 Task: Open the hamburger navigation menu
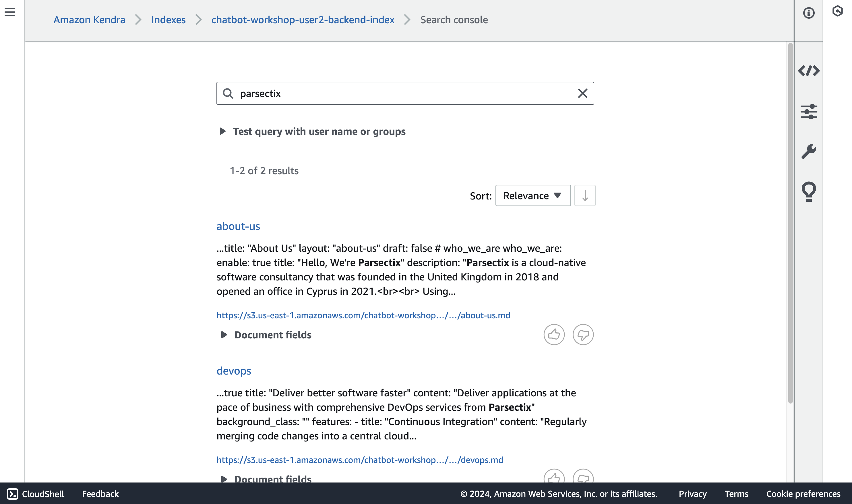(9, 12)
